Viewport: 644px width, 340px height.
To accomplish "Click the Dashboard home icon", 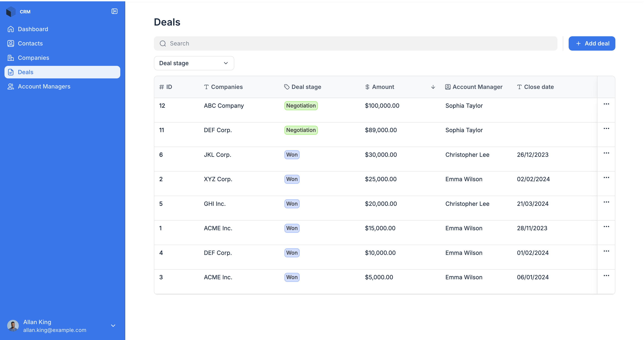I will [11, 29].
